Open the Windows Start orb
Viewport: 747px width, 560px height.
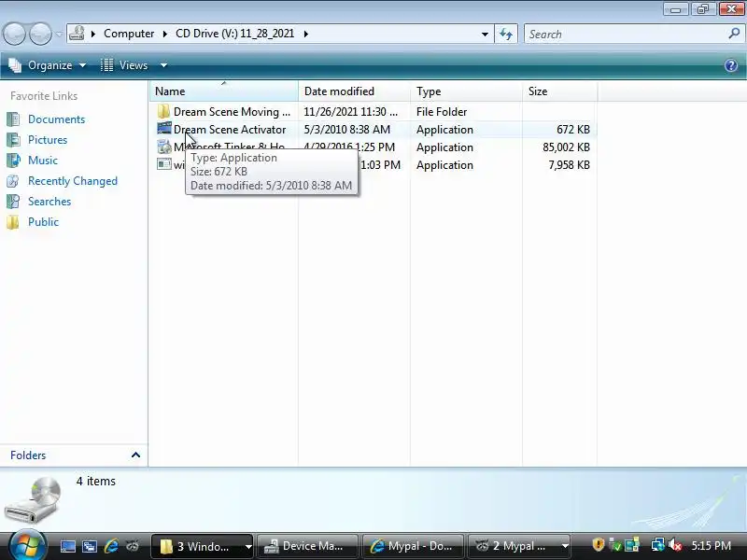(27, 545)
